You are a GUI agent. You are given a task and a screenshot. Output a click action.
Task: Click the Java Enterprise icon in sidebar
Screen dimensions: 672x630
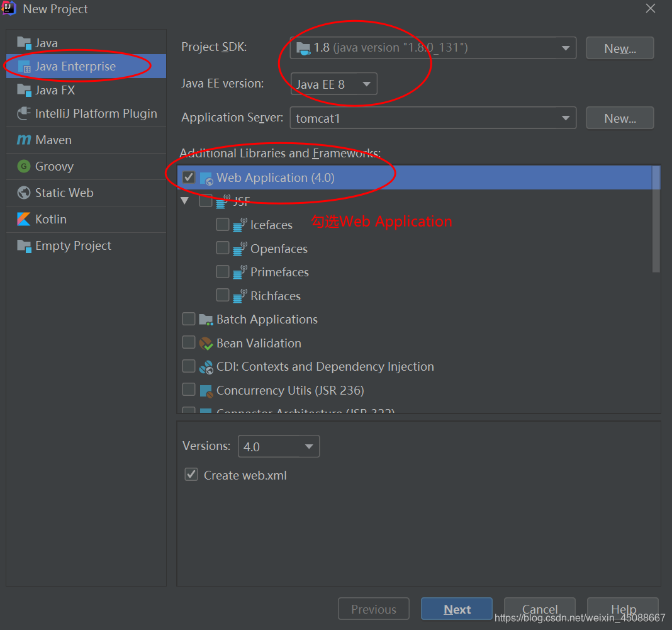click(x=24, y=67)
